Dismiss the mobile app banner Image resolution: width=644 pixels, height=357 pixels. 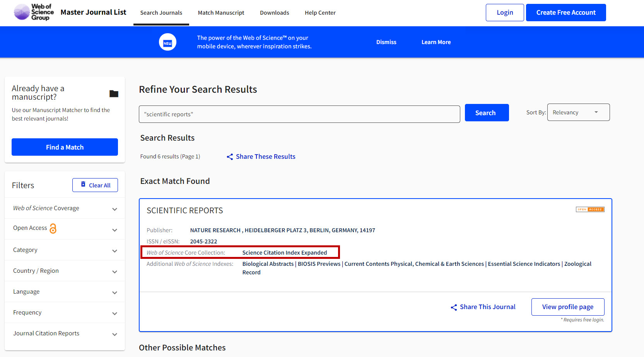point(386,42)
